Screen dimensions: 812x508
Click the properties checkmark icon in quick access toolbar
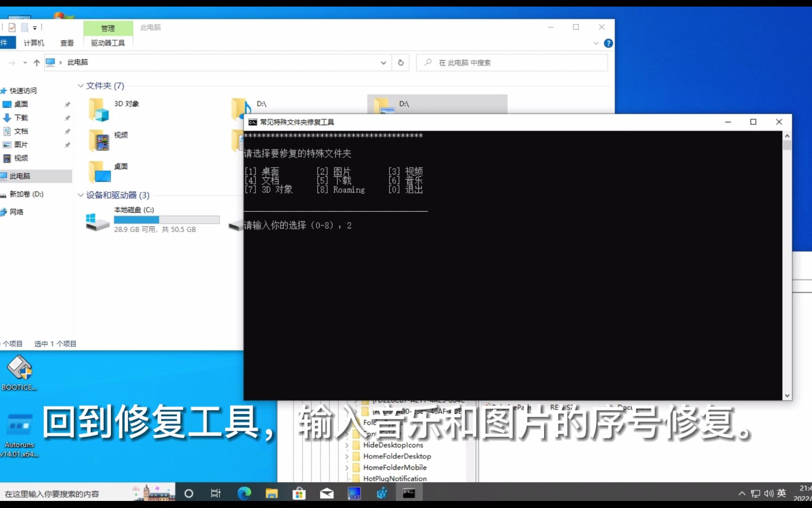pyautogui.click(x=12, y=28)
